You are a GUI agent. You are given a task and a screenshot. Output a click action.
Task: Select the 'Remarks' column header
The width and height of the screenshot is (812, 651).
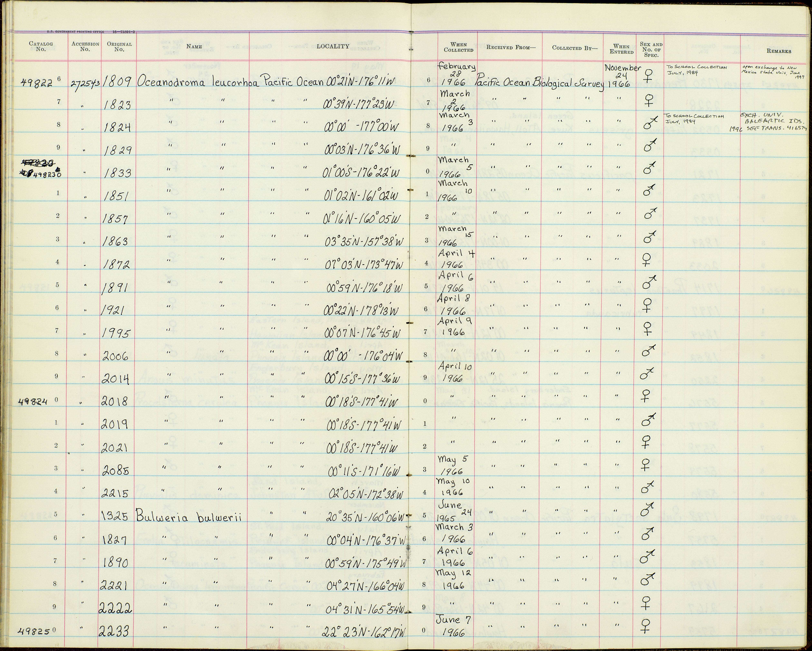pyautogui.click(x=779, y=51)
